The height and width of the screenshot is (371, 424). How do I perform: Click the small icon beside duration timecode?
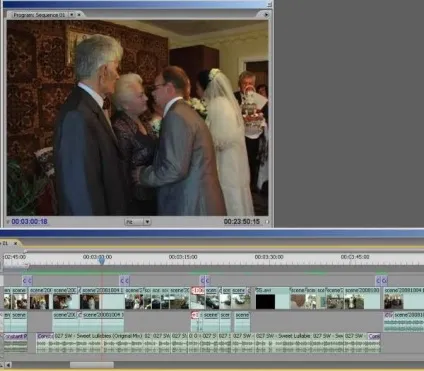[x=266, y=222]
